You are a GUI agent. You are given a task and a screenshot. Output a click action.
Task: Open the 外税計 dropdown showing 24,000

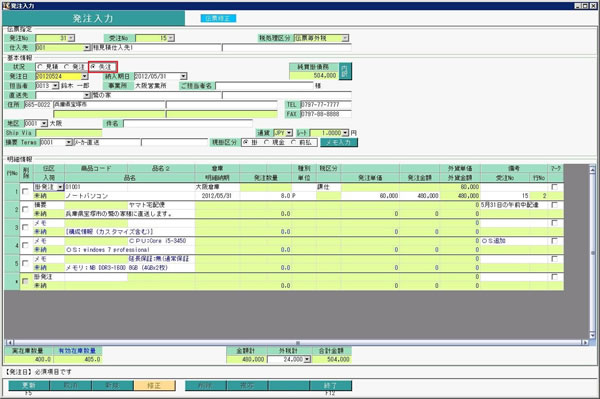click(x=307, y=359)
